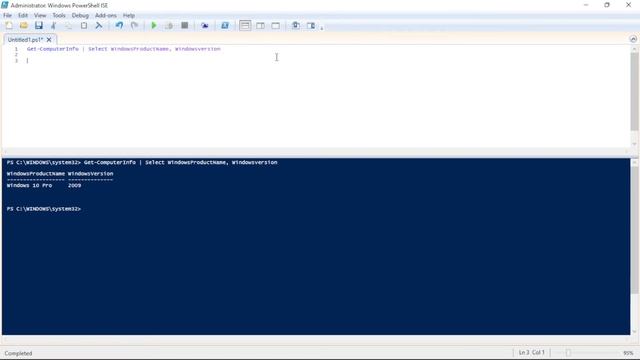Image resolution: width=640 pixels, height=360 pixels.
Task: Click the PowerShell ISE title bar icon
Action: coord(5,5)
